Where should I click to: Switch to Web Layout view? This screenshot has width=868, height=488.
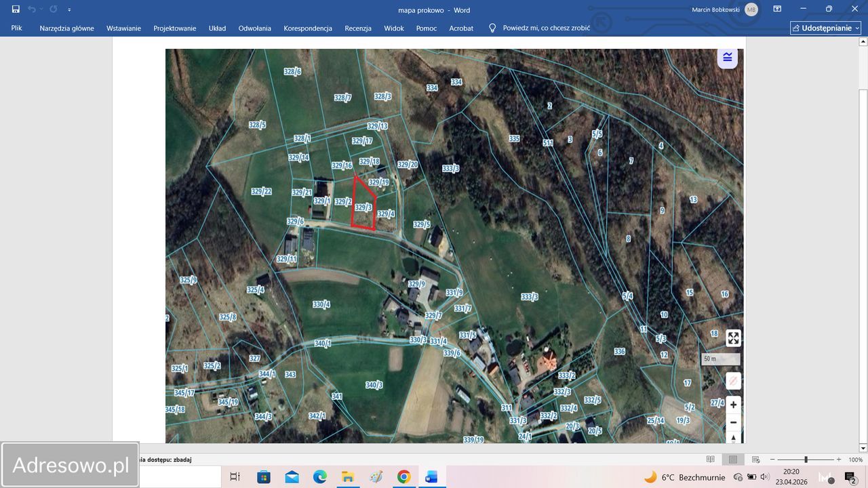[x=756, y=460]
